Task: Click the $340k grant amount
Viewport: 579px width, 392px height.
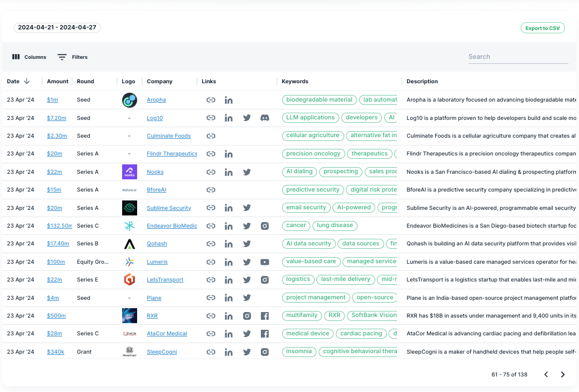Action: [56, 351]
